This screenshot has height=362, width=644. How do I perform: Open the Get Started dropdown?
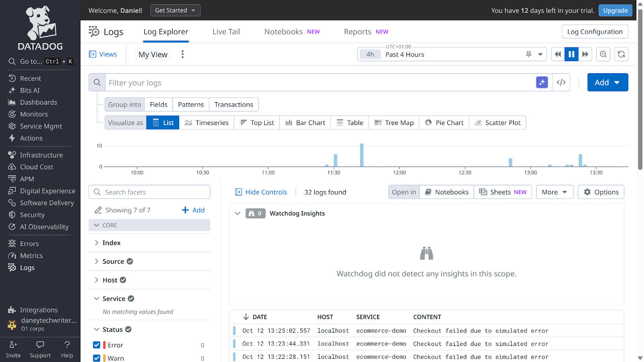click(175, 10)
